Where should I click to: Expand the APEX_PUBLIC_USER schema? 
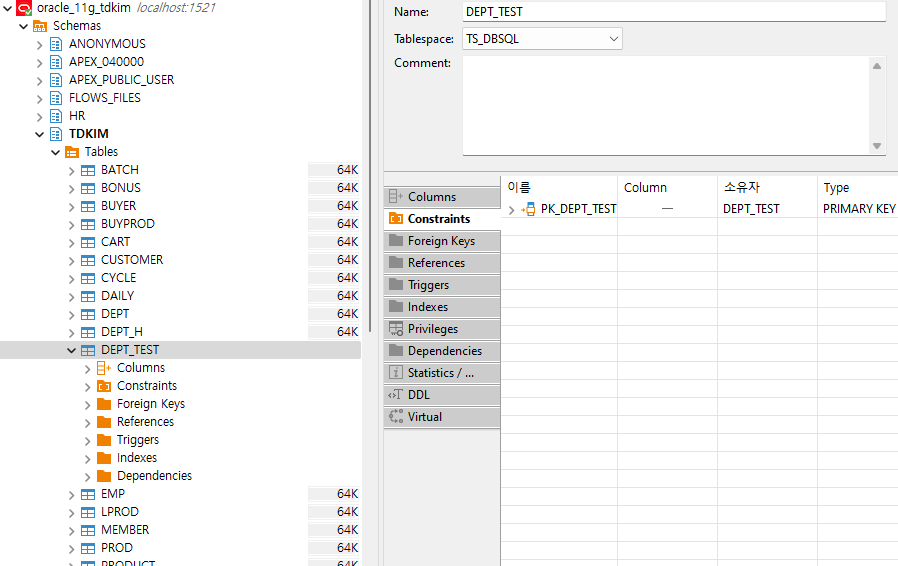[x=40, y=81]
